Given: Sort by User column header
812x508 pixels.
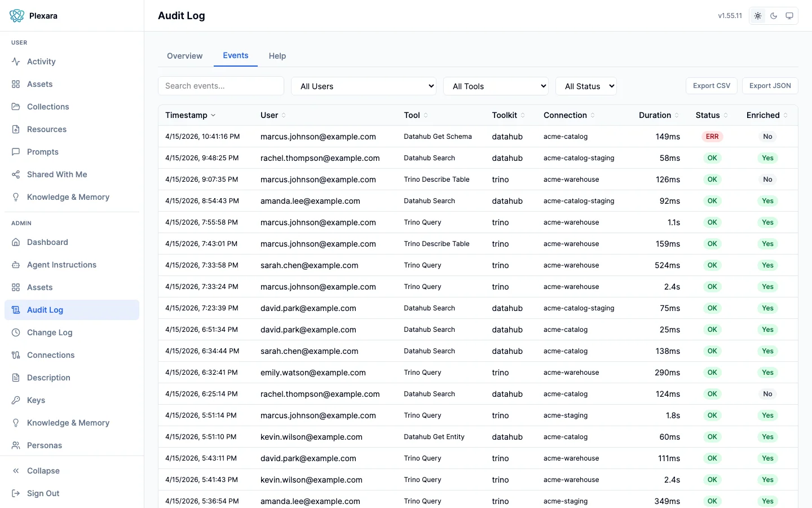Looking at the screenshot, I should click(273, 115).
